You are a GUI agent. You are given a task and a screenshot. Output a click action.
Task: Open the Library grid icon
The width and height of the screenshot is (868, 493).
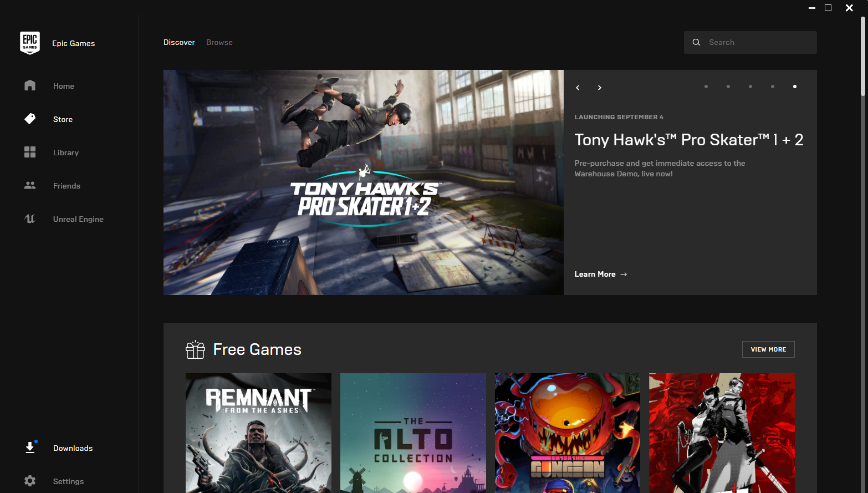[30, 152]
